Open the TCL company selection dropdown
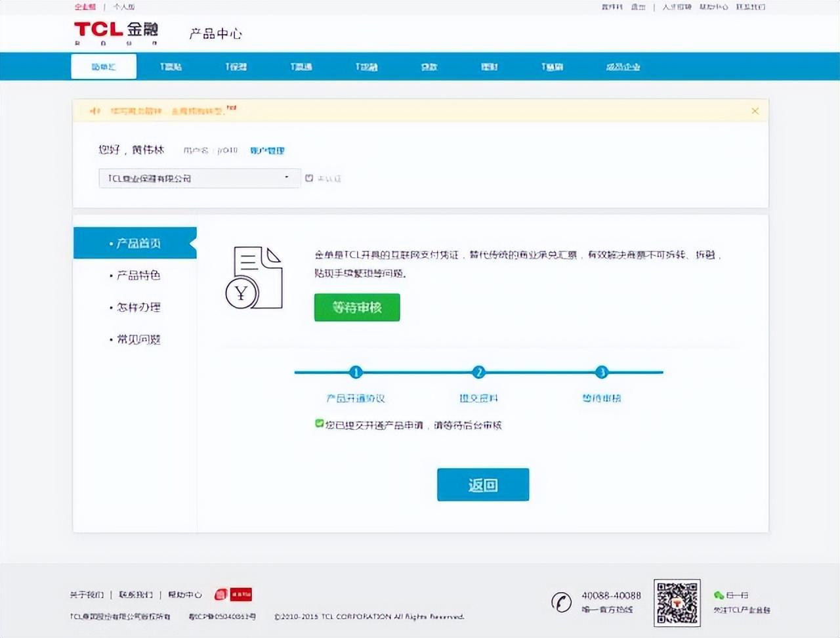Screen dimensions: 840x638 tap(199, 178)
